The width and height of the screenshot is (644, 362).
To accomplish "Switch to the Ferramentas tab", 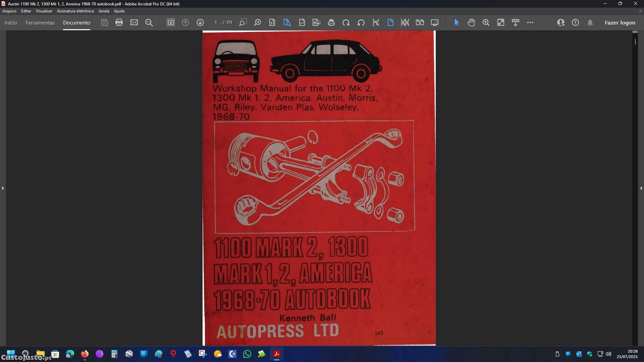I will pos(40,22).
